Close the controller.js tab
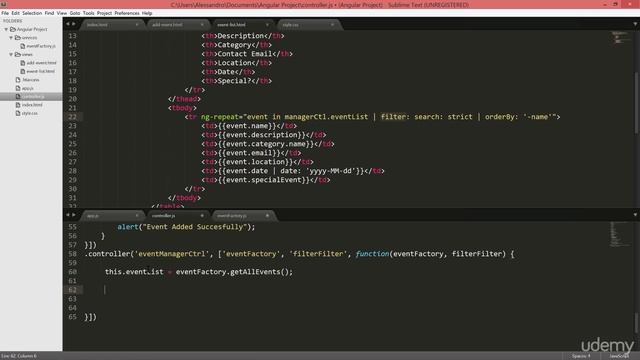The height and width of the screenshot is (360, 640). (x=202, y=216)
